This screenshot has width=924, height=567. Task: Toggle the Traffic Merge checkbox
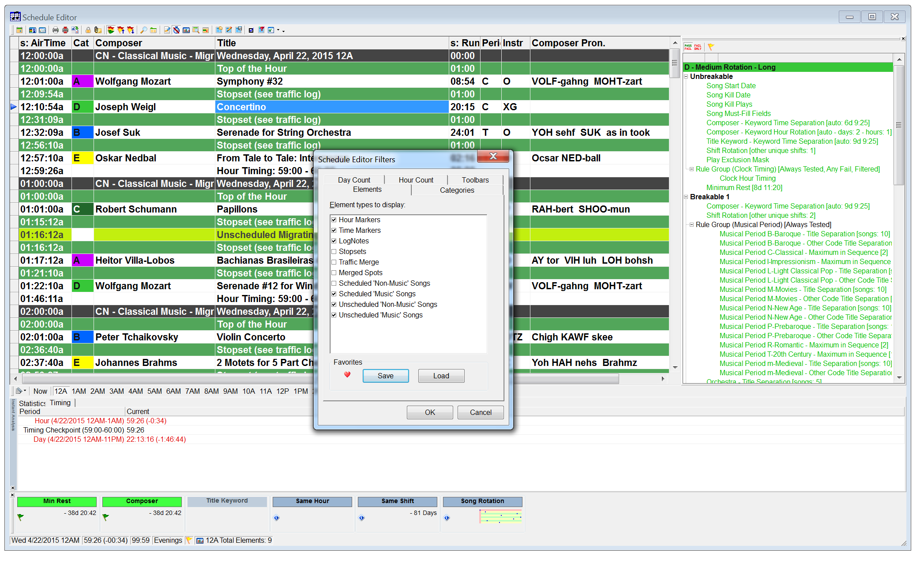(334, 262)
